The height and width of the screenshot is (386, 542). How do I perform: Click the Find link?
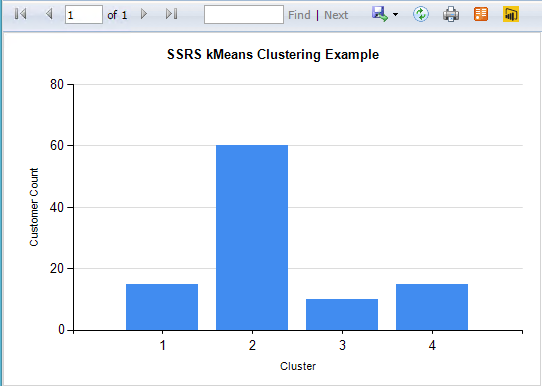pos(299,15)
